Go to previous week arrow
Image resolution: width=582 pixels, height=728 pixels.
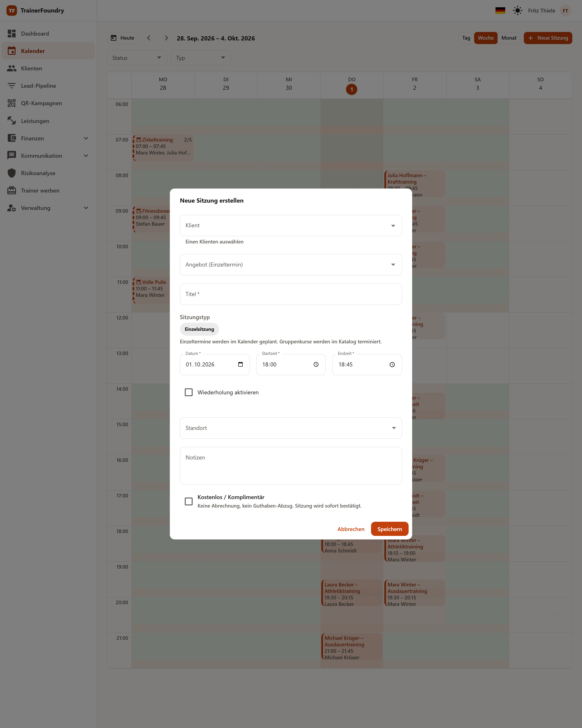(x=149, y=38)
